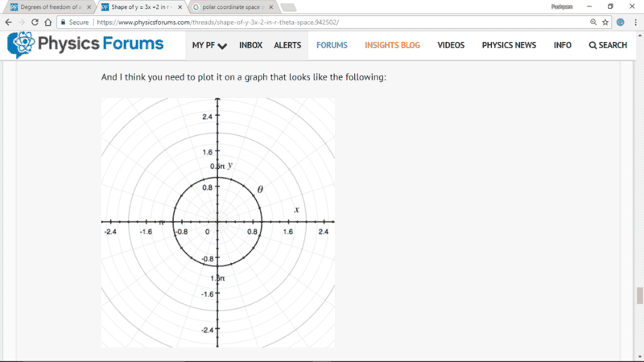Screen dimensions: 644x362
Task: Open INSIGHTS BLOG link
Action: click(392, 45)
